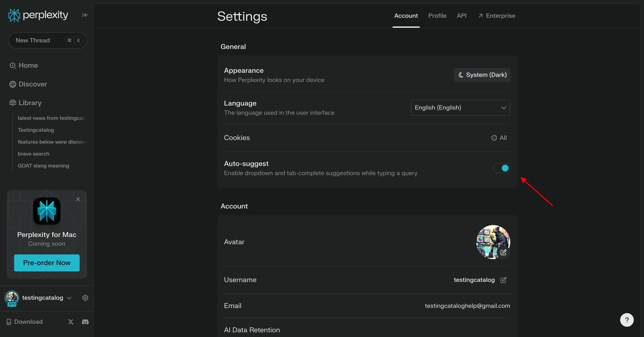Start a New Thread
Image resolution: width=644 pixels, height=337 pixels.
[x=48, y=41]
